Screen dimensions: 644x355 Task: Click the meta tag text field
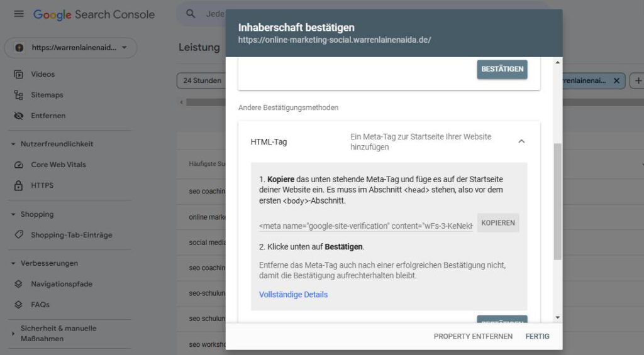(366, 226)
